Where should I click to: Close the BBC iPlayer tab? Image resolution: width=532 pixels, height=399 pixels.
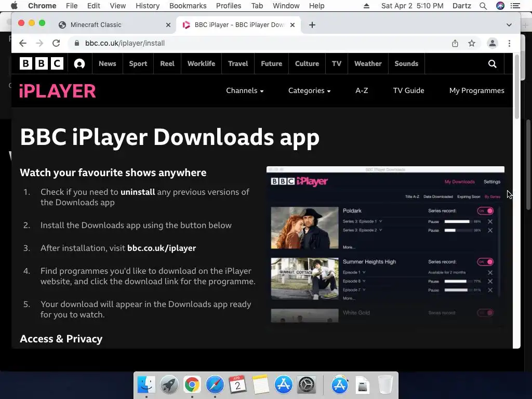tap(292, 25)
